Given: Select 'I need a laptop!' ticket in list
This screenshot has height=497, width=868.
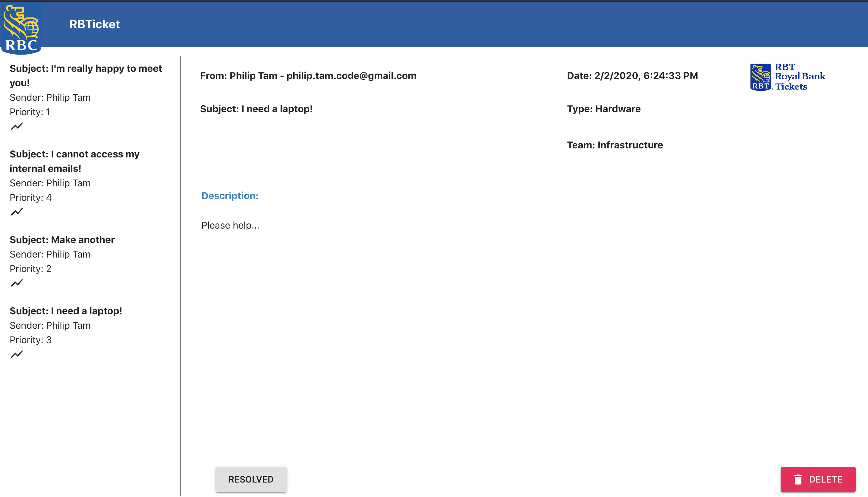Looking at the screenshot, I should (x=66, y=311).
